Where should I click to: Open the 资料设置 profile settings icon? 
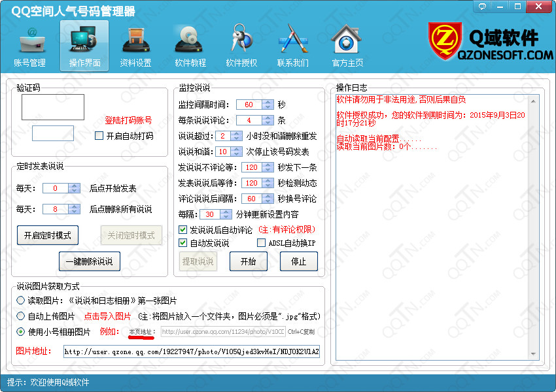[x=135, y=41]
